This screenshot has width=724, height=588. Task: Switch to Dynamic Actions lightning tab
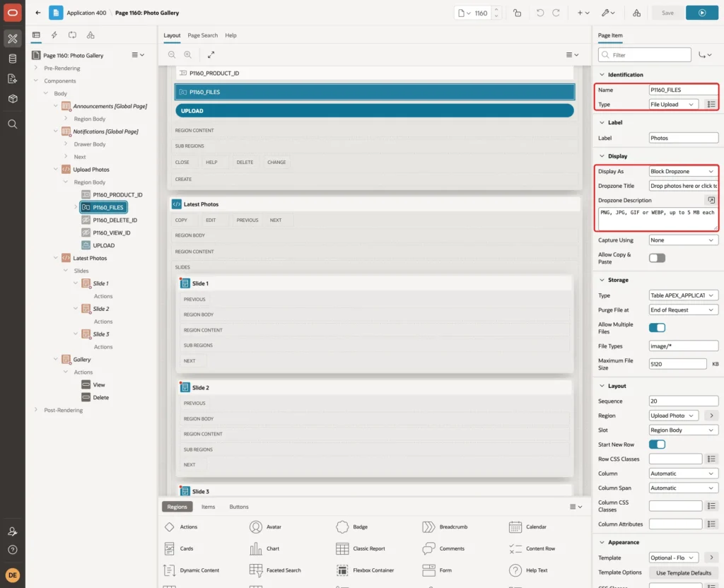pyautogui.click(x=54, y=35)
